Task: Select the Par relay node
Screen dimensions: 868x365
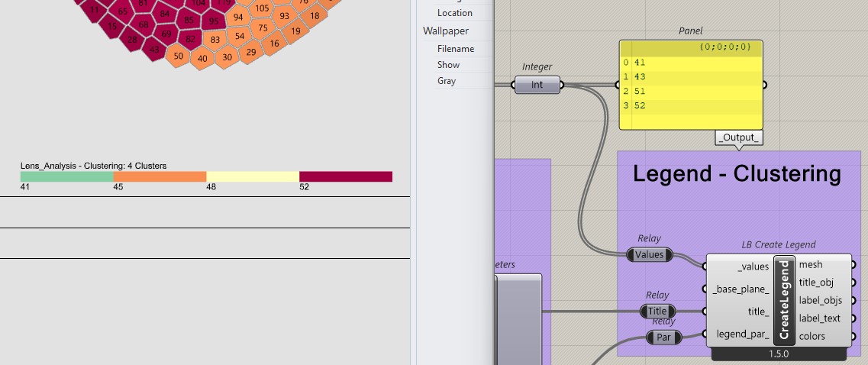Action: point(663,337)
